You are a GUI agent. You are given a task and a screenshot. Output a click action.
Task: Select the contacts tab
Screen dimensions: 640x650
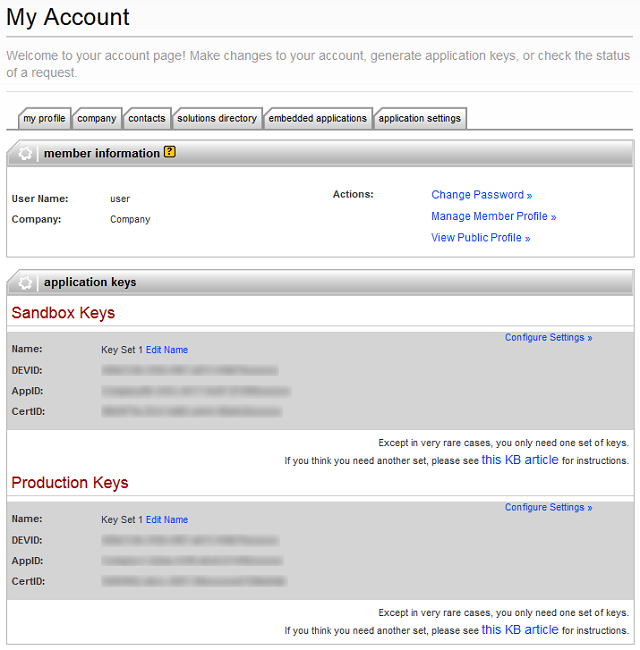coord(147,119)
